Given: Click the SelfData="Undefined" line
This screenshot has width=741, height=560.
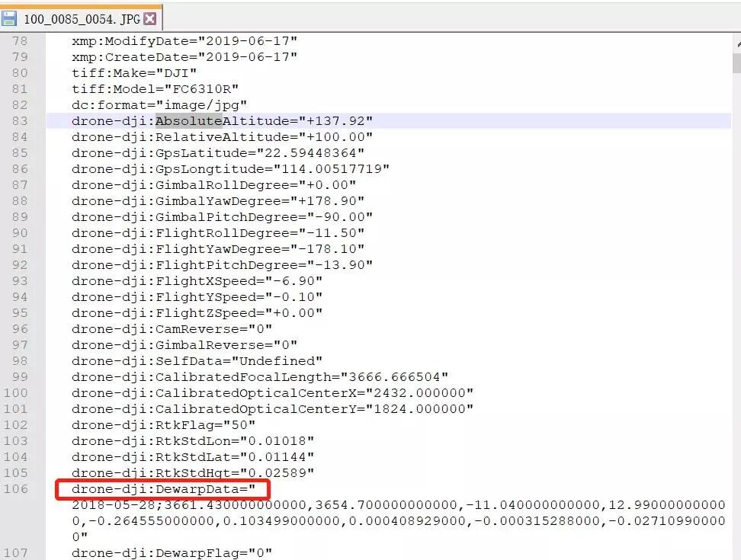Looking at the screenshot, I should coord(197,361).
